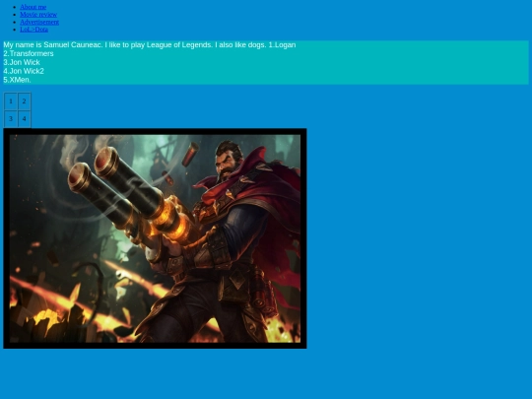532x399 pixels.
Task: Click the text '4.Jon Wick2'
Action: [x=24, y=71]
